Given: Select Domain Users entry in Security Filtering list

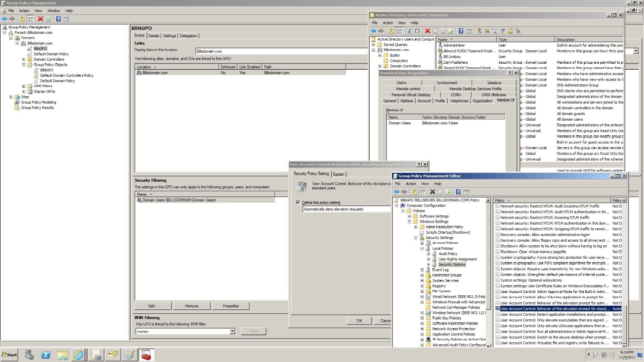Looking at the screenshot, I should point(205,200).
